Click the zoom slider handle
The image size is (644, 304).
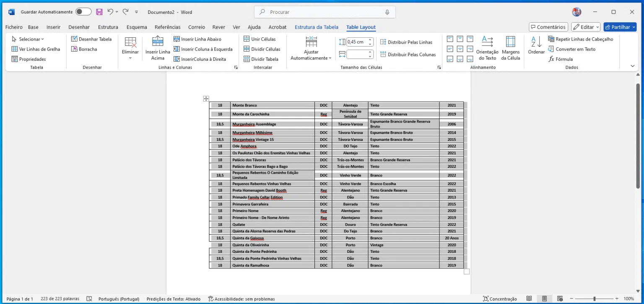coord(594,299)
